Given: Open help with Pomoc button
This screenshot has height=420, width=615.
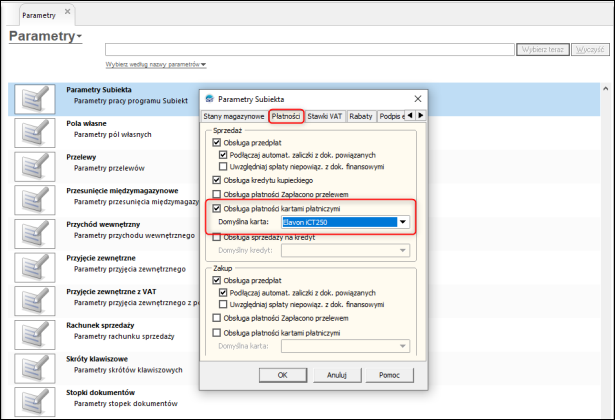Looking at the screenshot, I should [x=389, y=375].
